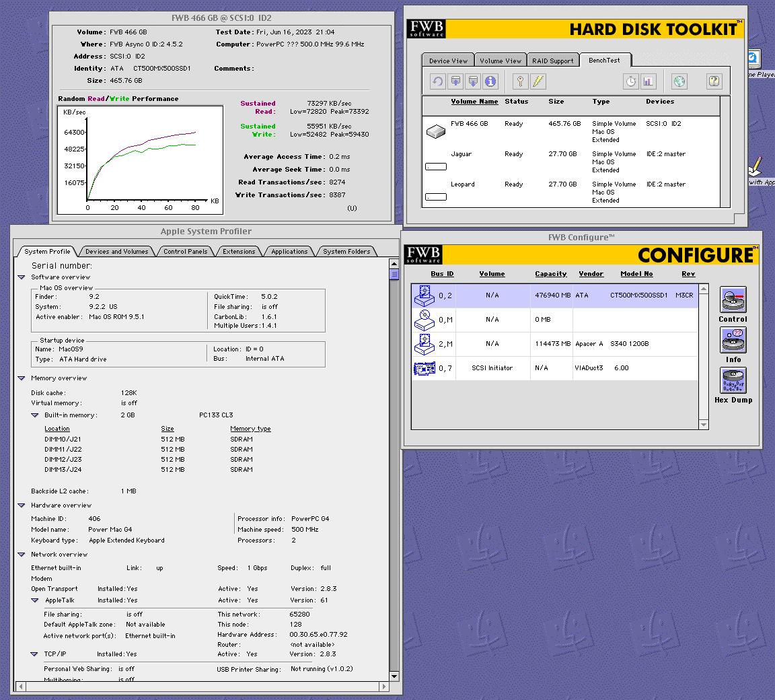Click the VIADuct3 vendor cell
The image size is (775, 700).
tap(589, 368)
